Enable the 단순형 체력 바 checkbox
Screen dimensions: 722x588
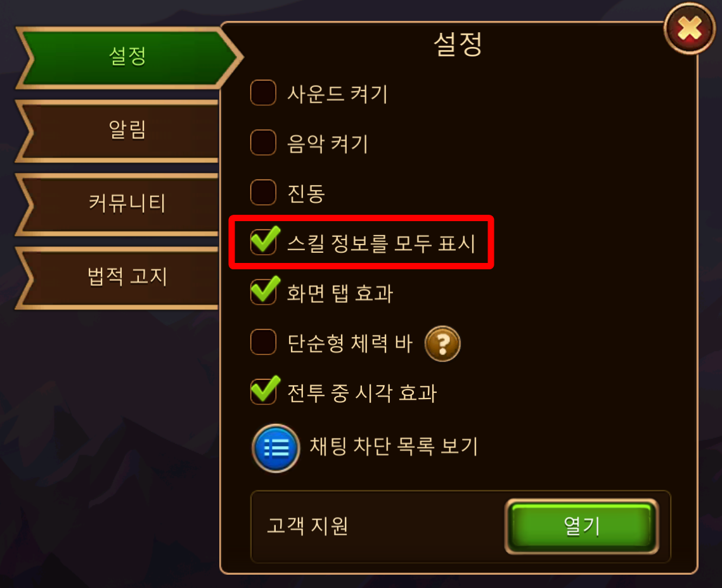[264, 342]
